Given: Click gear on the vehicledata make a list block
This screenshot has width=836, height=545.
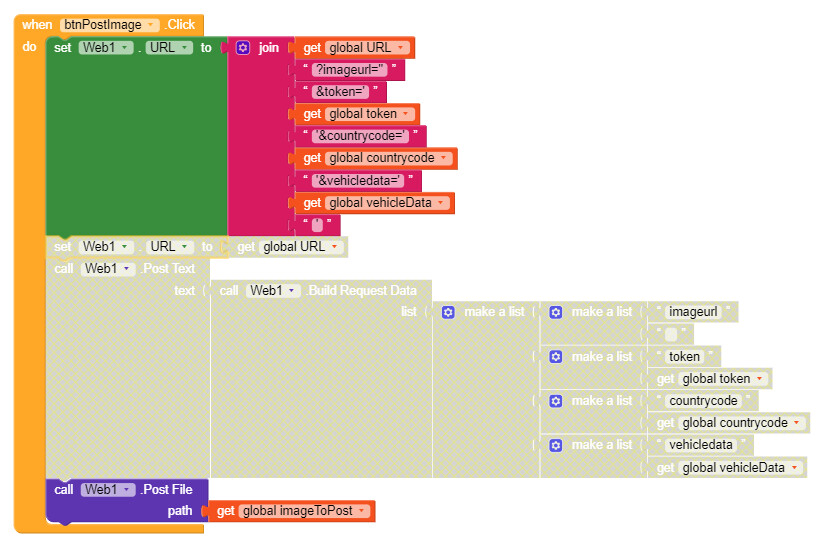Looking at the screenshot, I should click(556, 445).
